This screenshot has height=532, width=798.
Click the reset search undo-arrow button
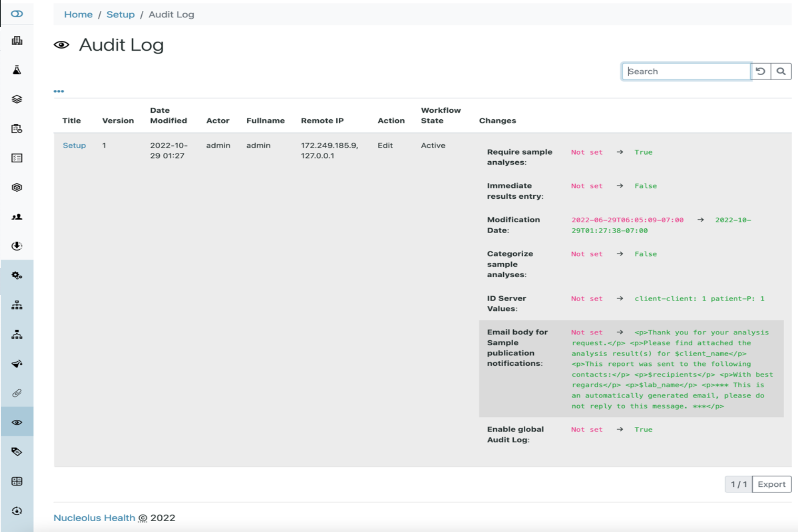pos(760,71)
